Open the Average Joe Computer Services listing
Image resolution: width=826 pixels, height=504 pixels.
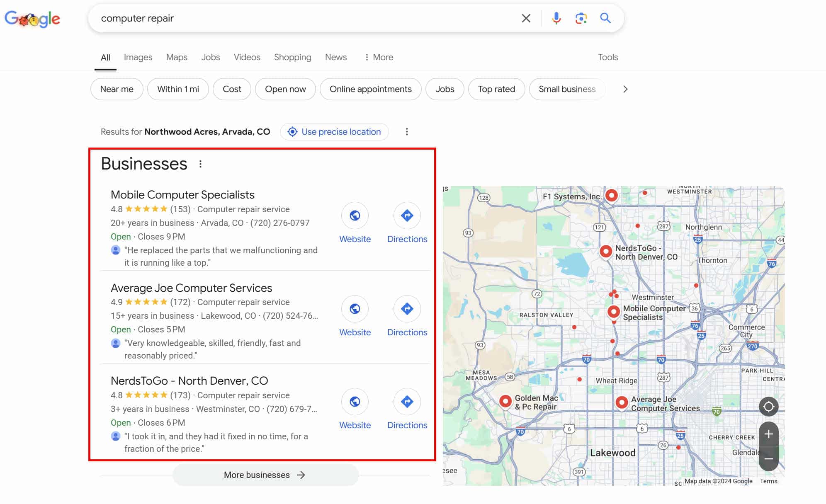tap(192, 288)
